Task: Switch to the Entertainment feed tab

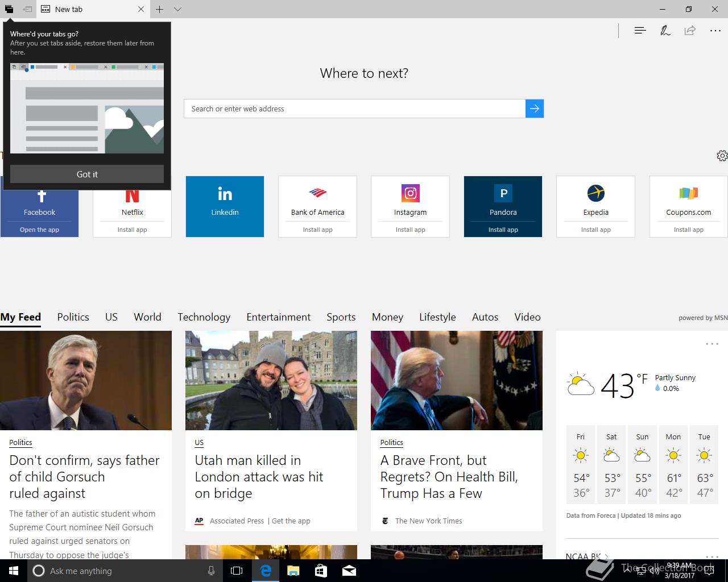Action: (278, 317)
